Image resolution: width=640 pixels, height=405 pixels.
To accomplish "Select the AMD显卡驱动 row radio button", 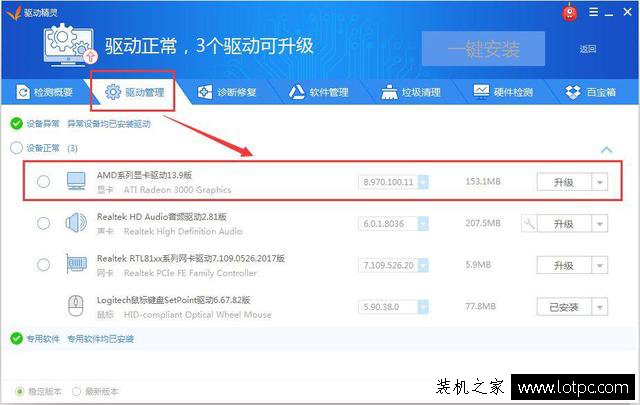I will tap(43, 182).
